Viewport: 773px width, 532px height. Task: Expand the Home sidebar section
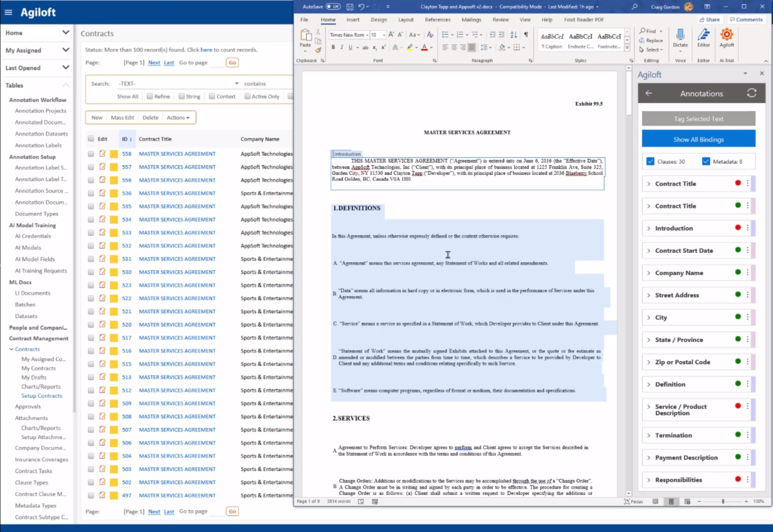coord(65,32)
